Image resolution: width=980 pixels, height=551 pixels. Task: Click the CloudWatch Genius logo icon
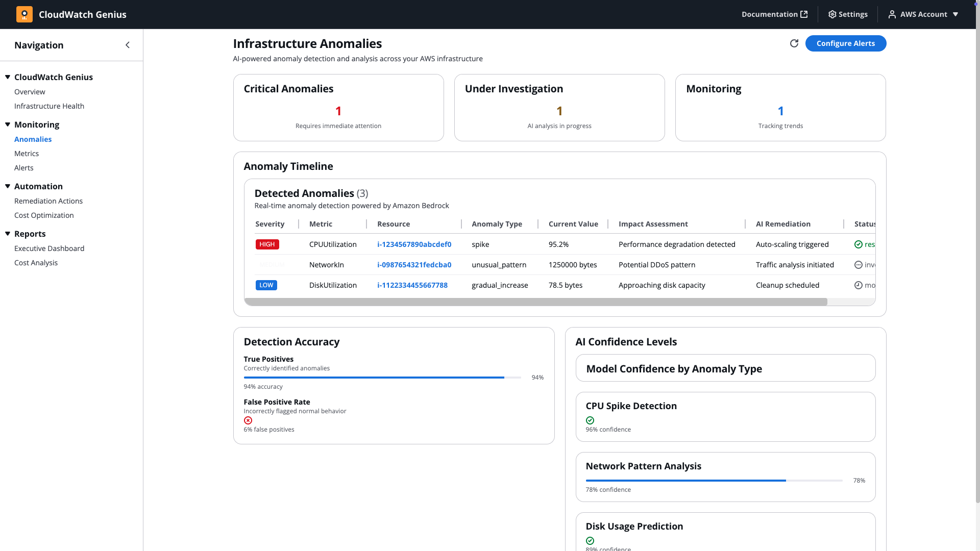[24, 14]
